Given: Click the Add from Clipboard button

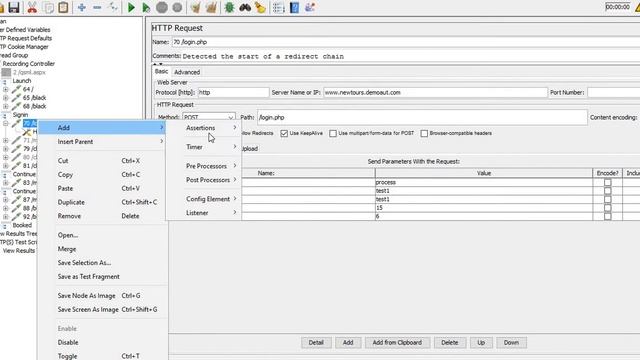Looking at the screenshot, I should 397,342.
